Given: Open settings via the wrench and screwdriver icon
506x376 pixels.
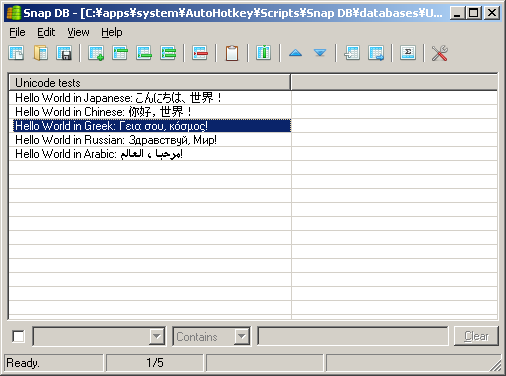Looking at the screenshot, I should (x=440, y=53).
